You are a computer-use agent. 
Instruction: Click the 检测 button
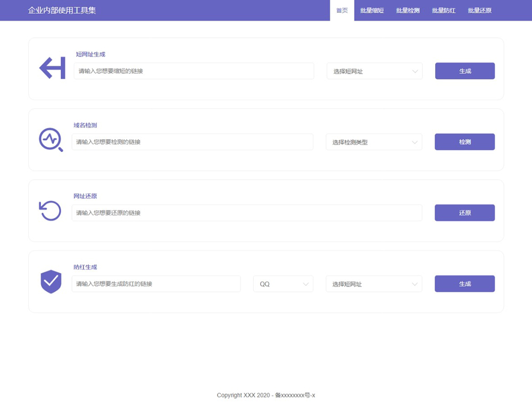point(464,142)
